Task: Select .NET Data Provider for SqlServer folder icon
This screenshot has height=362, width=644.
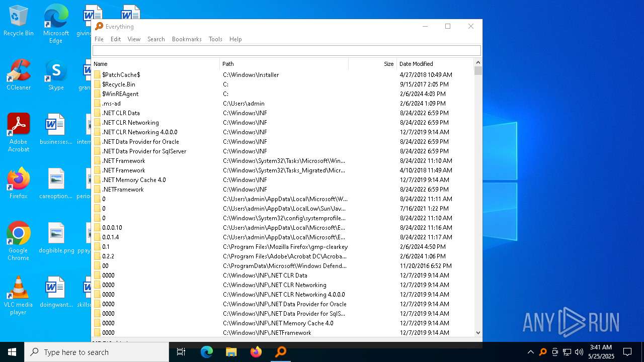Action: point(97,151)
